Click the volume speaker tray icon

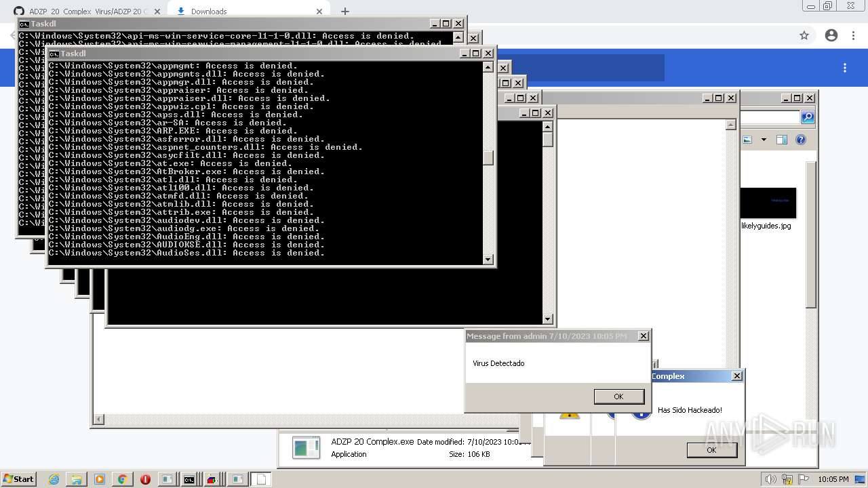point(771,479)
